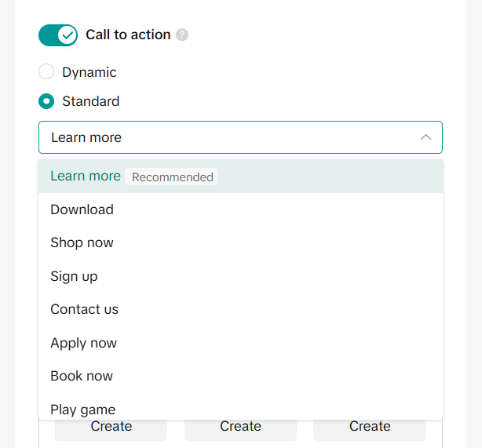Image resolution: width=482 pixels, height=448 pixels.
Task: Click the Call to action label
Action: (x=128, y=35)
